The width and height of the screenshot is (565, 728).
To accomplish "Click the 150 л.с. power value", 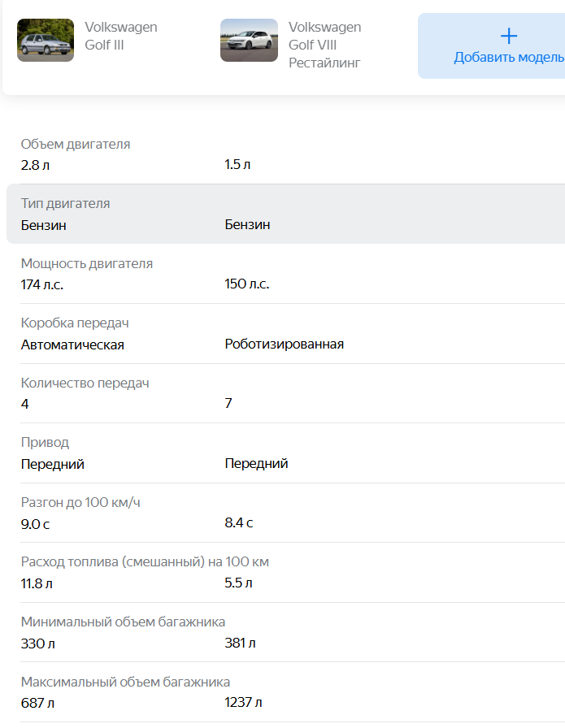I will 247,284.
